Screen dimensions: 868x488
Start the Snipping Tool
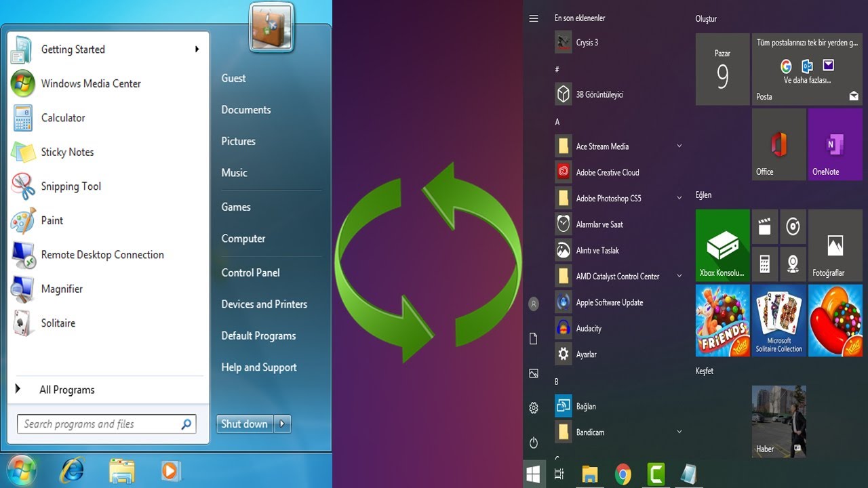coord(71,186)
